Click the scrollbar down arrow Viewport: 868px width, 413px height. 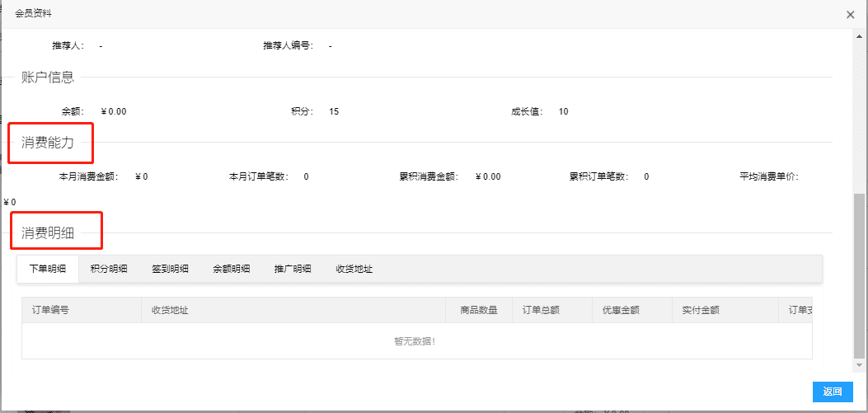pyautogui.click(x=860, y=364)
